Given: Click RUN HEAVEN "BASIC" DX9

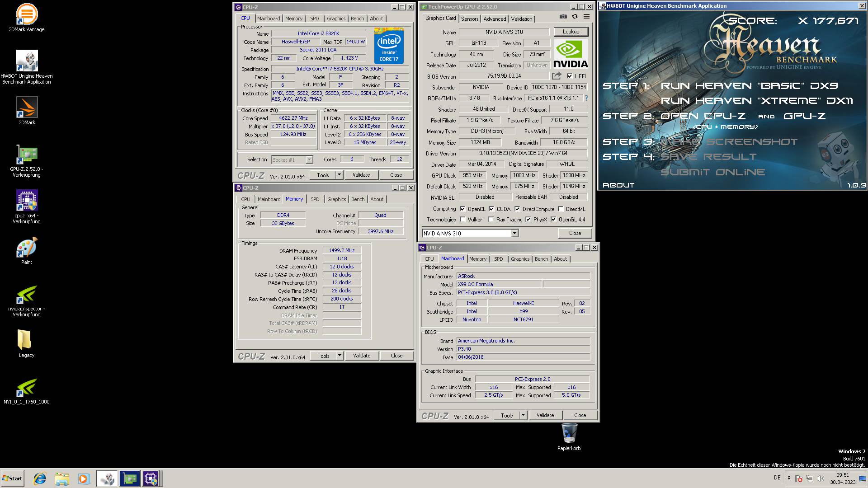Looking at the screenshot, I should coord(750,86).
